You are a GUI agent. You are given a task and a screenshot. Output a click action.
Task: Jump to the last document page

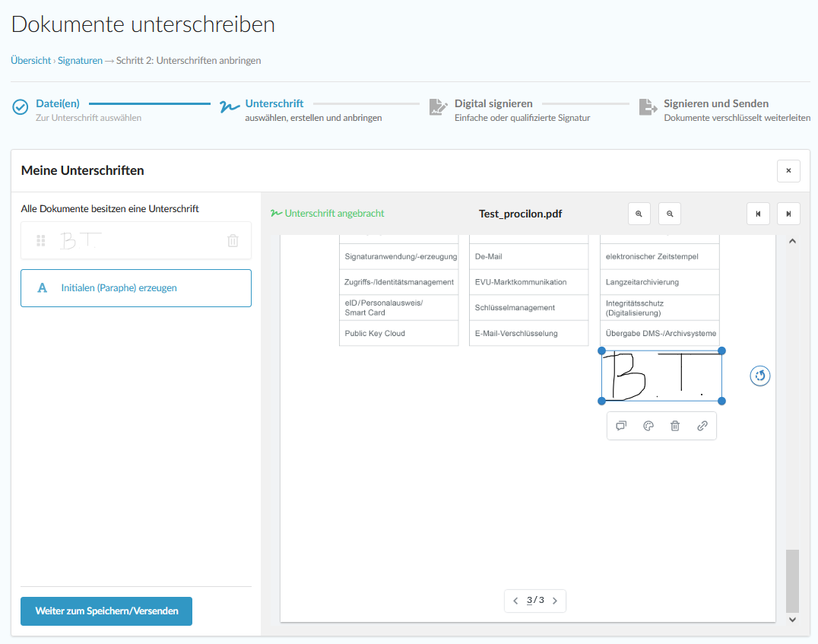pos(788,214)
